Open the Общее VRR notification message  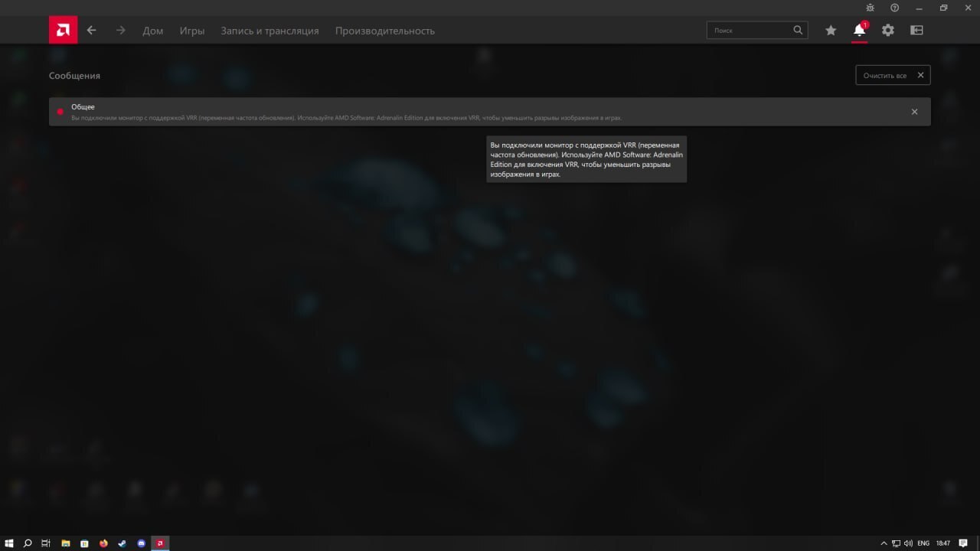tap(490, 112)
